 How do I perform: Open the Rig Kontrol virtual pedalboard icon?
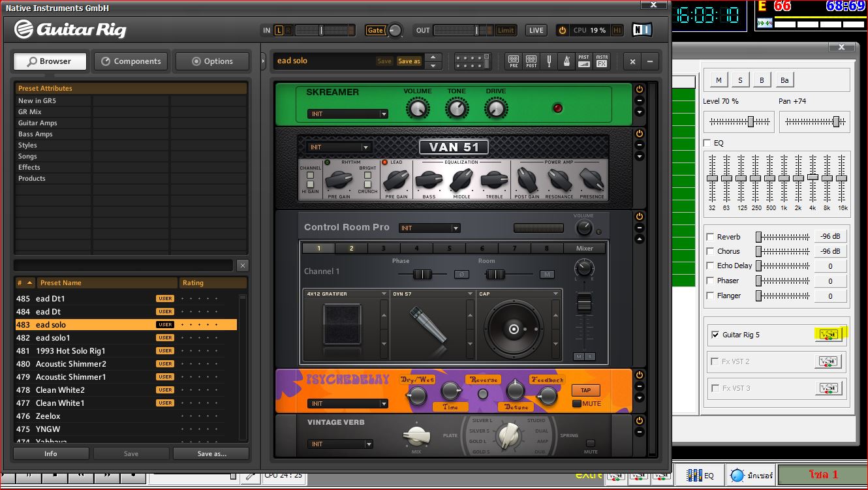(473, 61)
